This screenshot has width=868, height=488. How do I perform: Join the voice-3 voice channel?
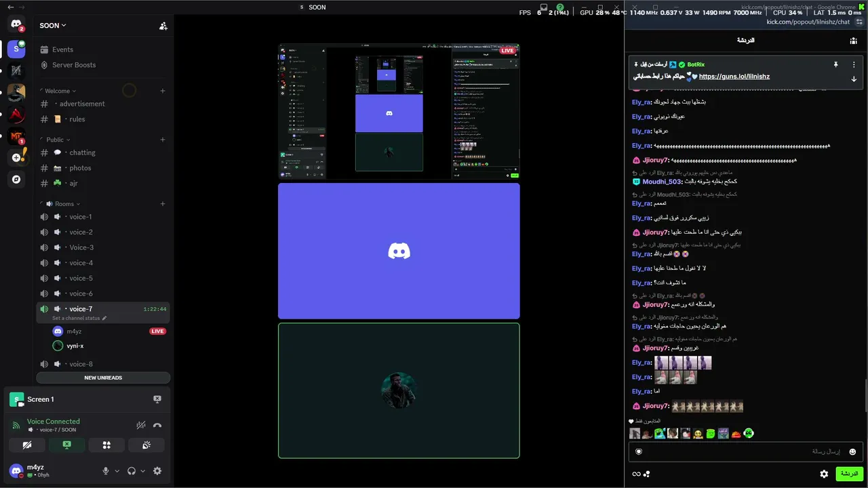click(x=103, y=247)
